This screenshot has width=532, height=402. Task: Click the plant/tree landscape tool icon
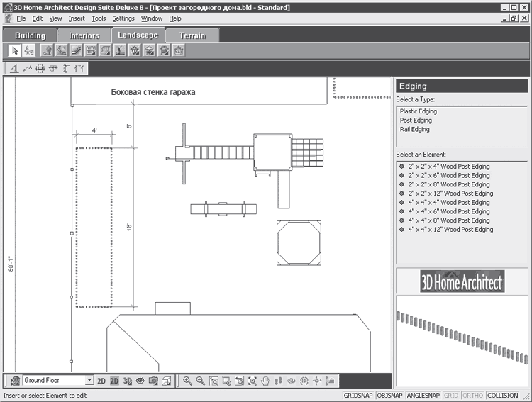[47, 51]
